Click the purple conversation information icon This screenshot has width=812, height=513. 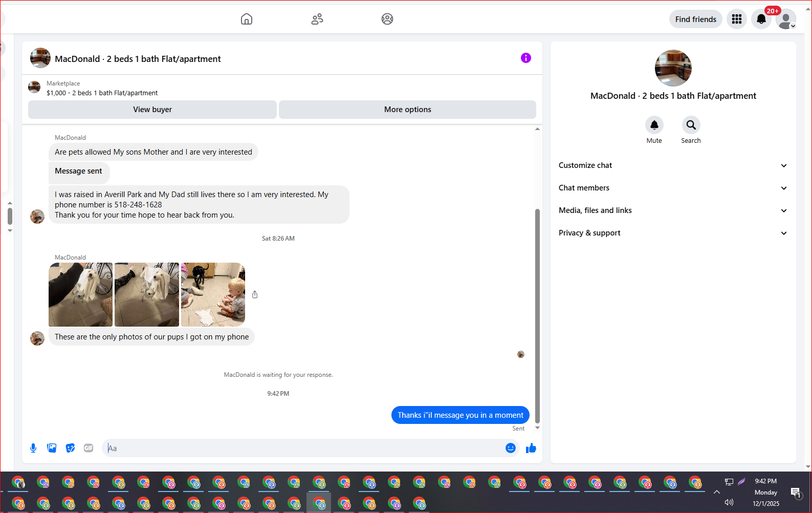526,58
